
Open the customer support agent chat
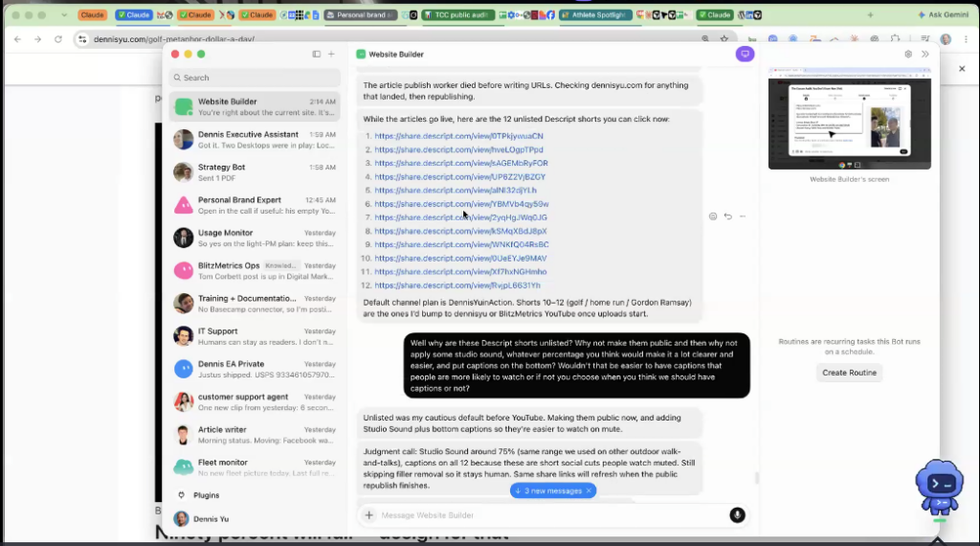255,401
